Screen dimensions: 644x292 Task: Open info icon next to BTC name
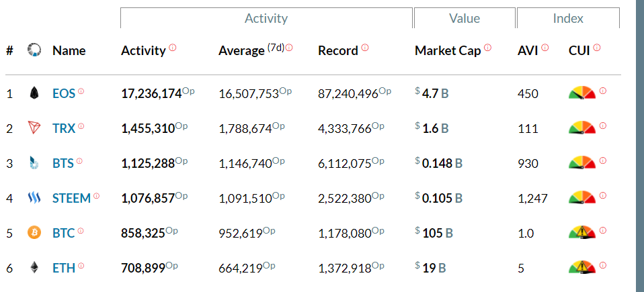pyautogui.click(x=81, y=231)
